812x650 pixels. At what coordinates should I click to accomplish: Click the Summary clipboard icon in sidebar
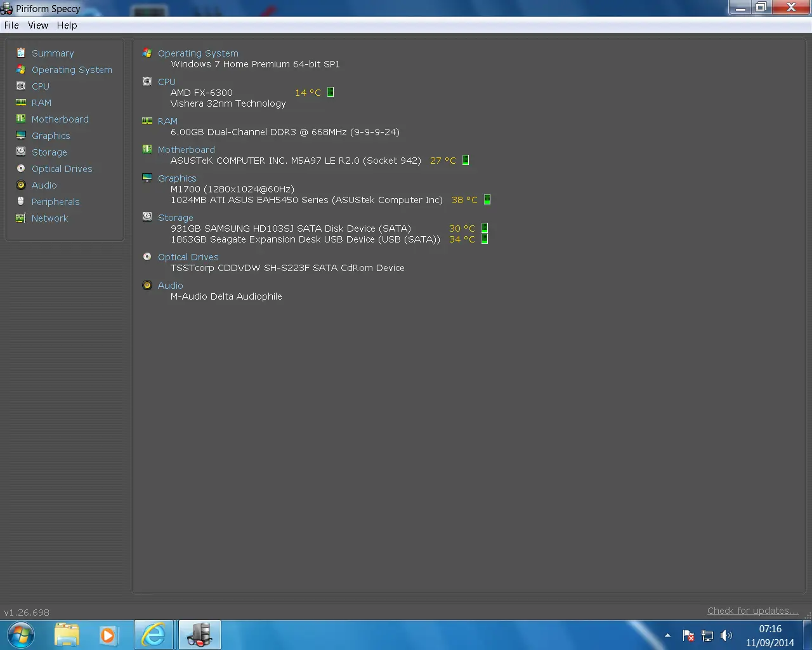(x=21, y=53)
